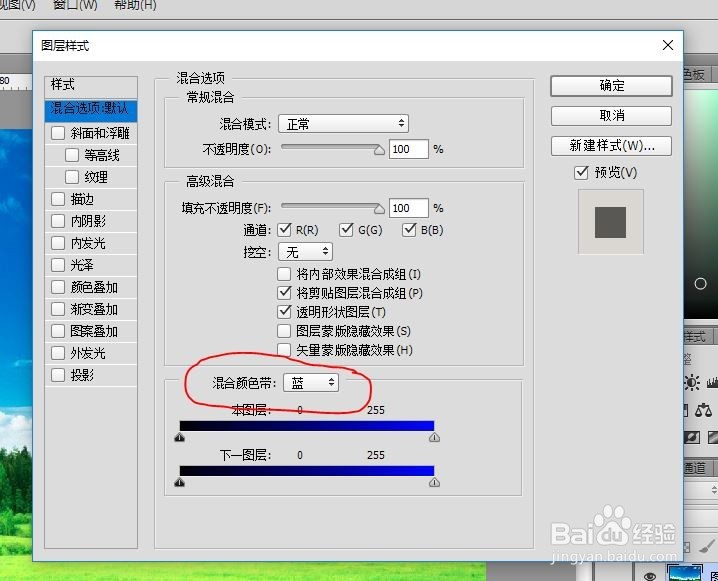Select 混合选项:默认 in the styles list
718x581 pixels.
tap(91, 110)
